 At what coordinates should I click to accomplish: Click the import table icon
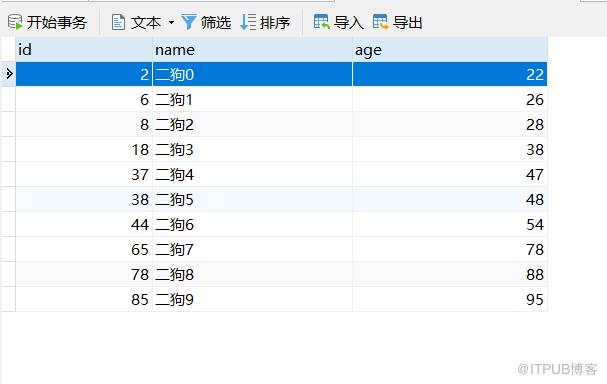pyautogui.click(x=322, y=22)
